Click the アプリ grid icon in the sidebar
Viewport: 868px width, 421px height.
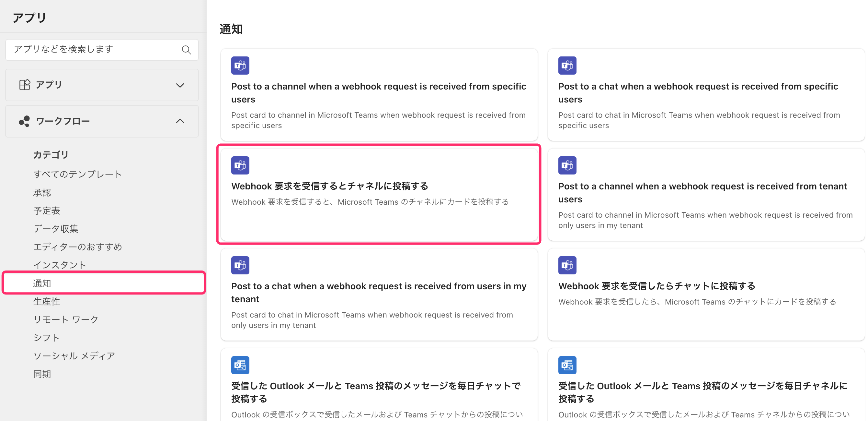[25, 85]
